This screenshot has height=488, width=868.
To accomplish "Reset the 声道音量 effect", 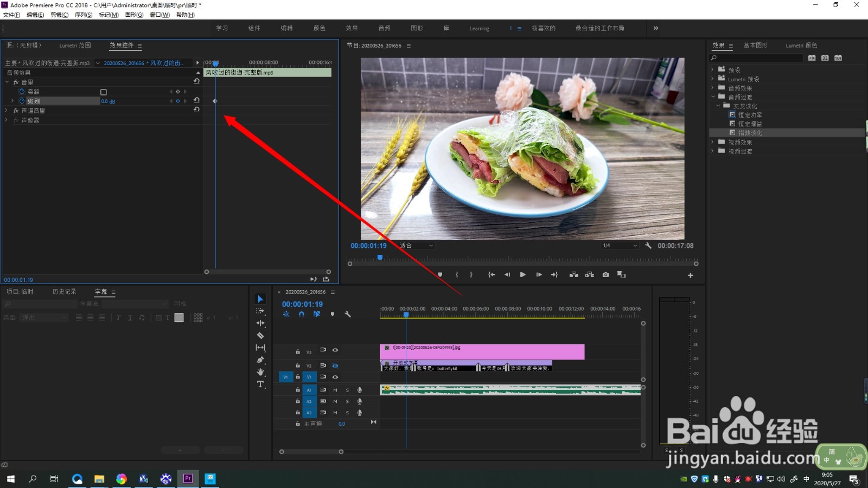I will pos(196,110).
